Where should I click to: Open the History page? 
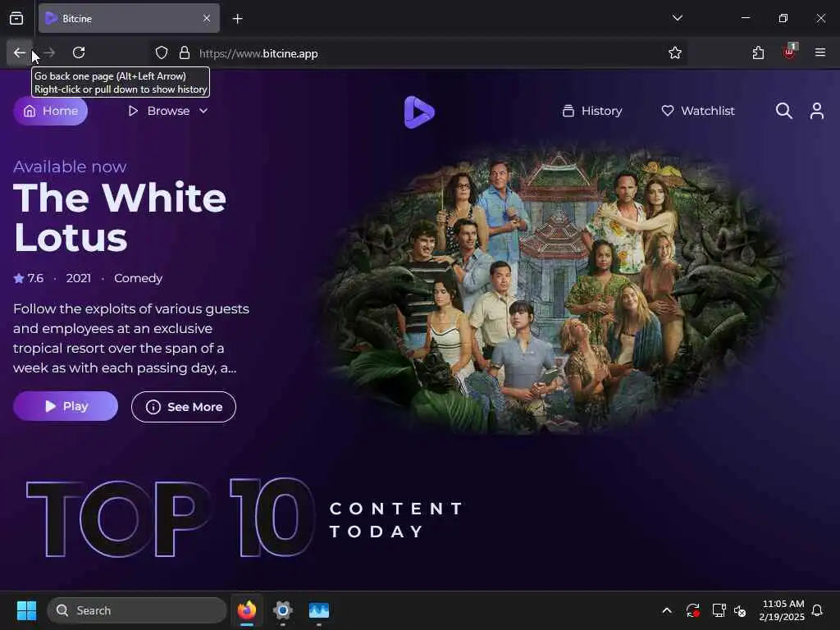pos(592,111)
